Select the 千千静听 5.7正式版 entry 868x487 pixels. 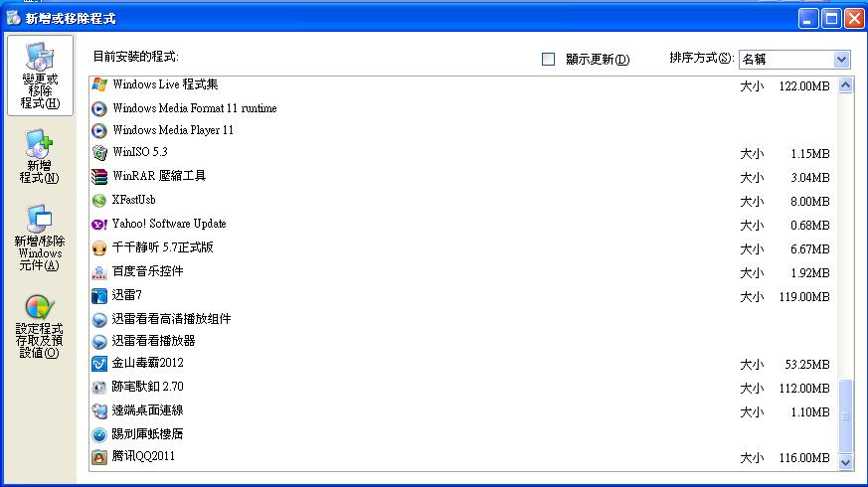(x=162, y=247)
